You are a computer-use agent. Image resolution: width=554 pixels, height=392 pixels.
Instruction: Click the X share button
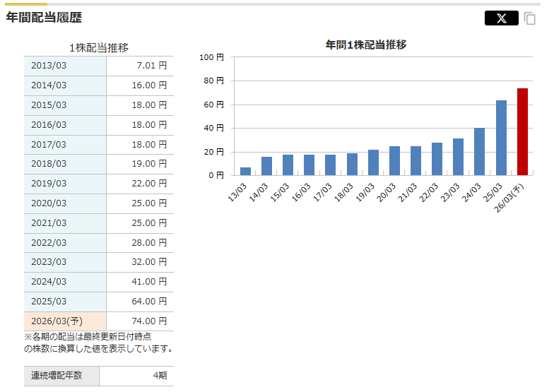pyautogui.click(x=501, y=18)
